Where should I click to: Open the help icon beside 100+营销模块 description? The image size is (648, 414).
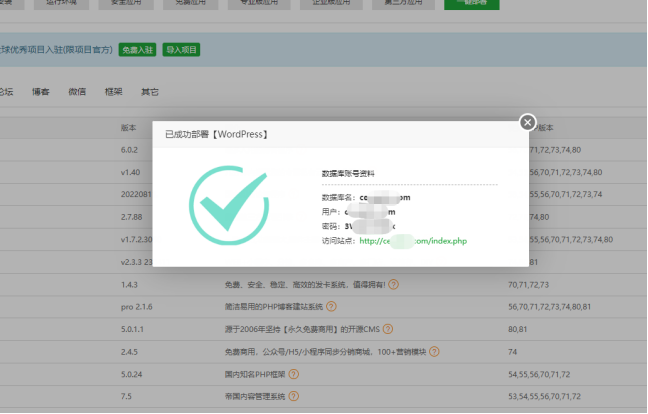[x=434, y=352]
